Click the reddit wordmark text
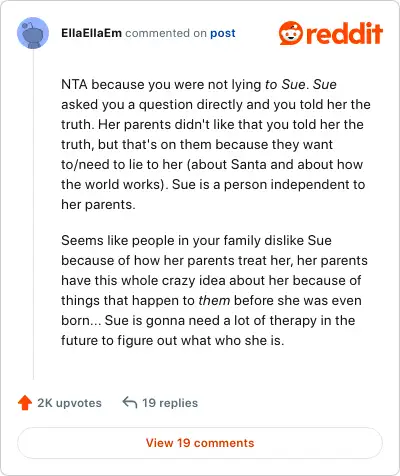This screenshot has height=476, width=400. [x=344, y=33]
